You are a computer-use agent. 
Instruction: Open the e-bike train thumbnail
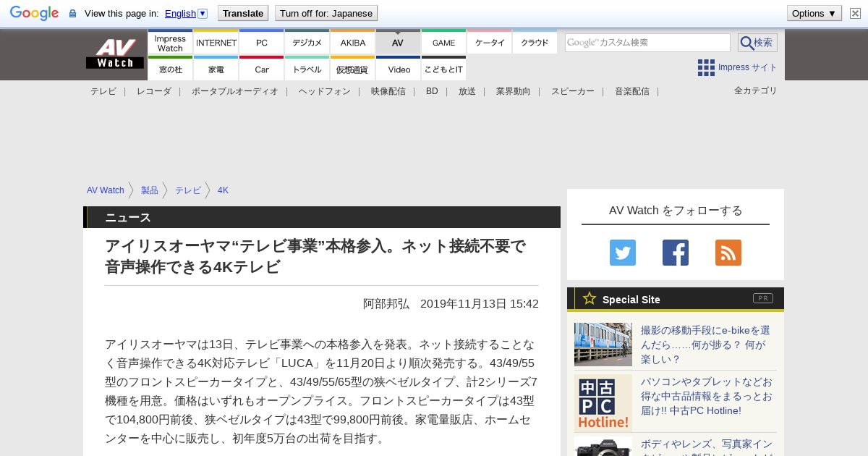603,345
